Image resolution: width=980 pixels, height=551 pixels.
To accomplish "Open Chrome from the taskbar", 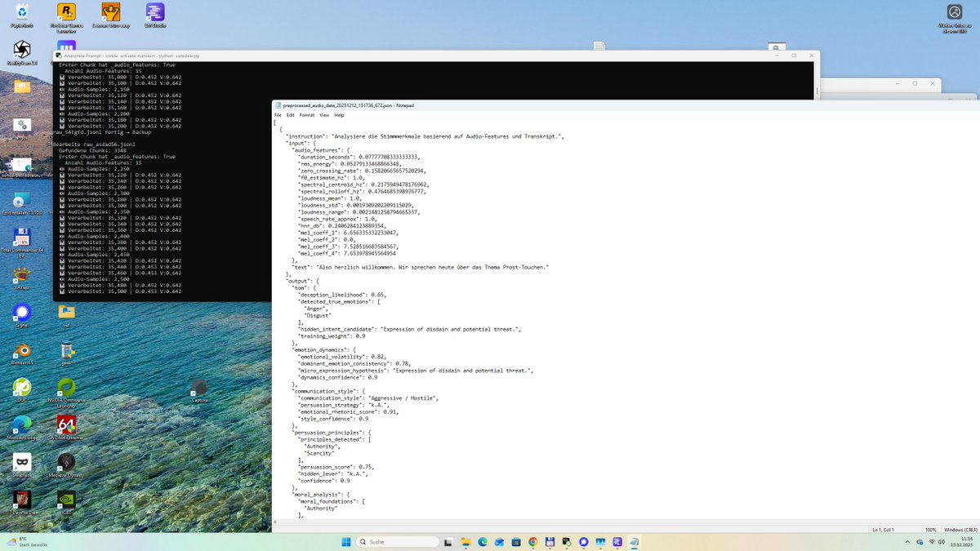I will (x=533, y=542).
